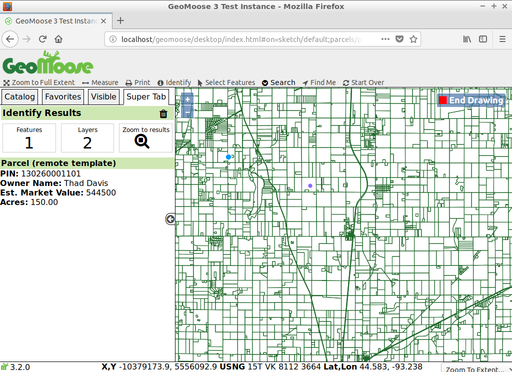The height and width of the screenshot is (372, 512).
Task: Choose the Select Features tool
Action: point(226,82)
